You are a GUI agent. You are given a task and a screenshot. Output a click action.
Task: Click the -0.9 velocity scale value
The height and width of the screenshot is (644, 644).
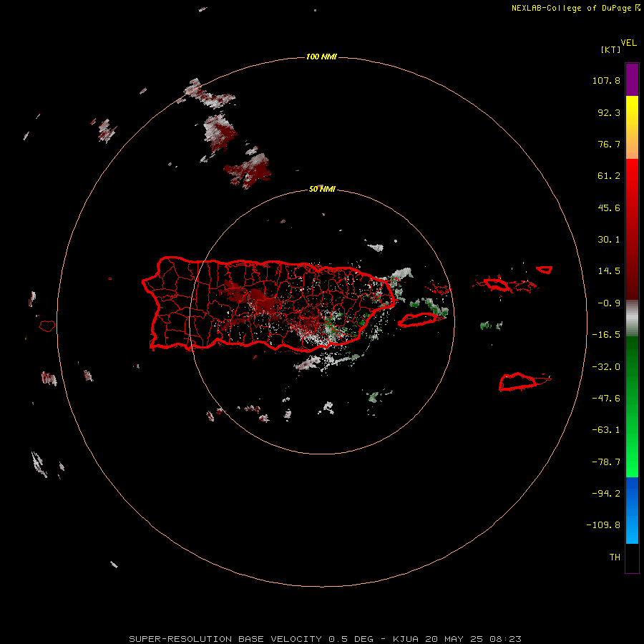click(x=609, y=303)
